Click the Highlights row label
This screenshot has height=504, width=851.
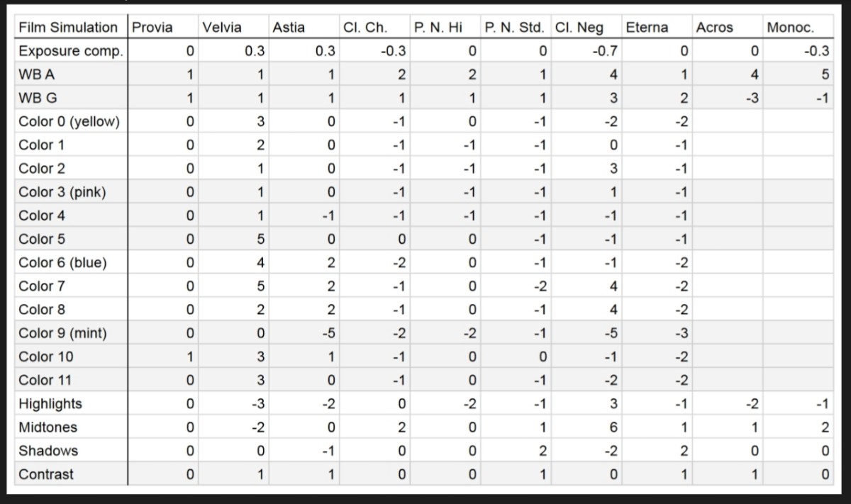(x=50, y=403)
